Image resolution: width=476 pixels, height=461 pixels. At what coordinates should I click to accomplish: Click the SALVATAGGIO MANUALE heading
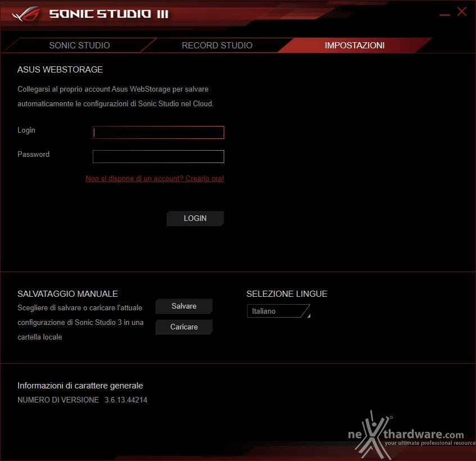(x=67, y=293)
